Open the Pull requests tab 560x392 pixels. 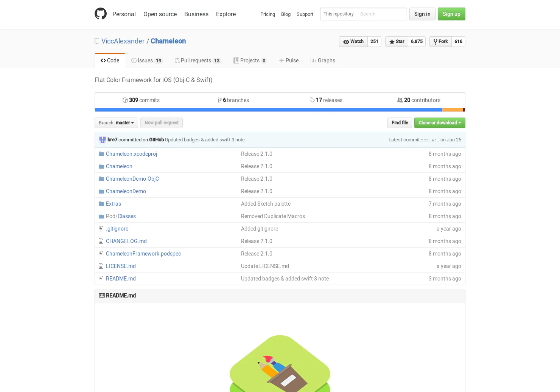pos(198,60)
